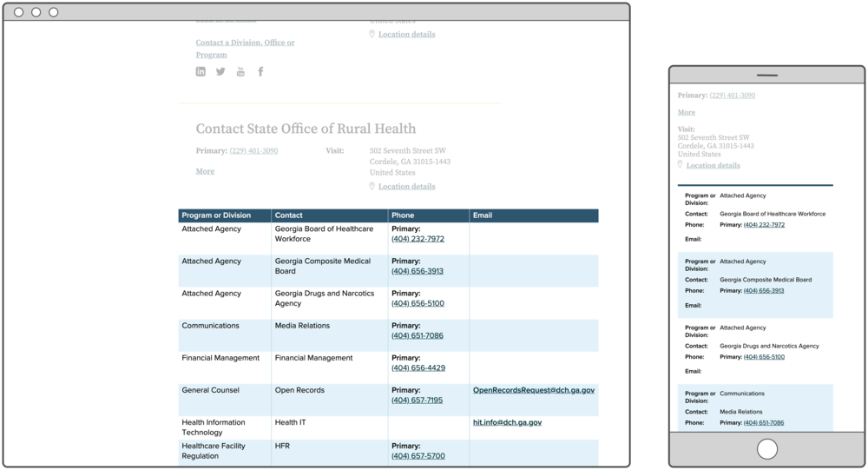This screenshot has height=470, width=868.
Task: Open the Twitter bird icon
Action: [x=220, y=71]
